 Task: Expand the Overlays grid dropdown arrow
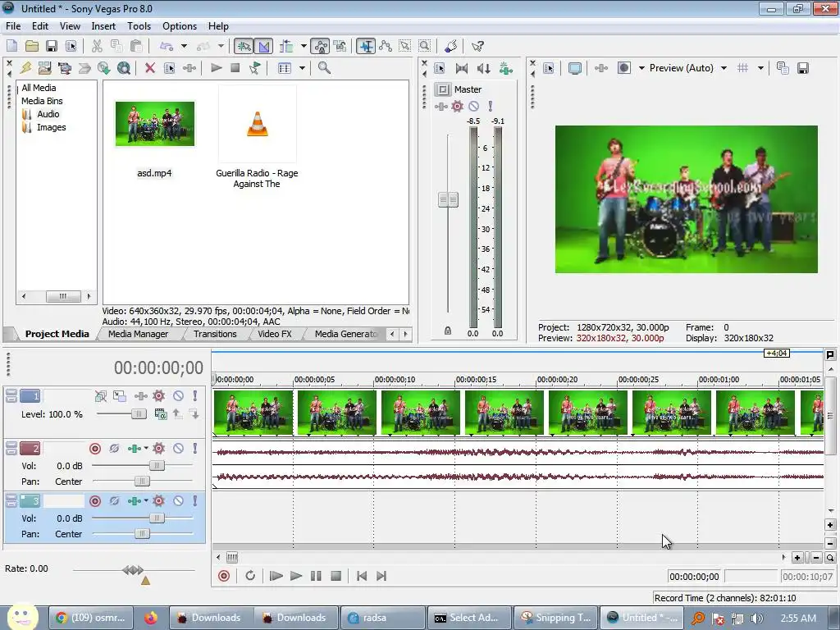coord(760,68)
